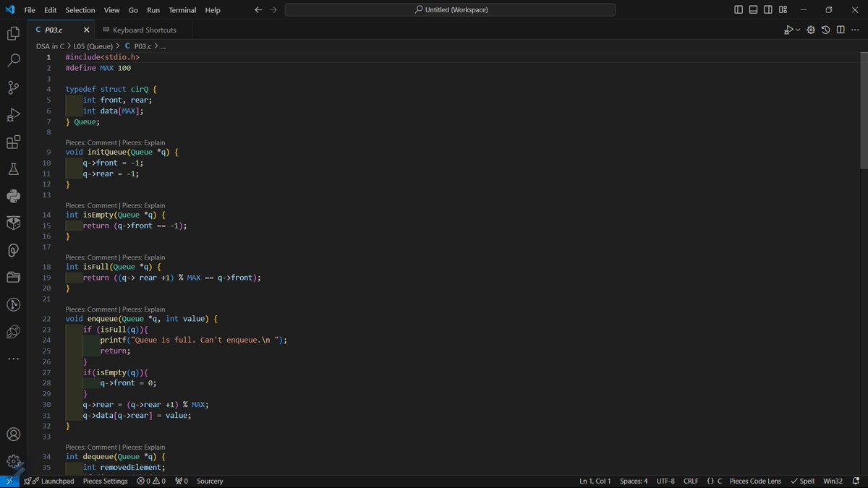This screenshot has width=868, height=488.
Task: Open More Actions ellipsis in editor toolbar
Action: (x=855, y=30)
